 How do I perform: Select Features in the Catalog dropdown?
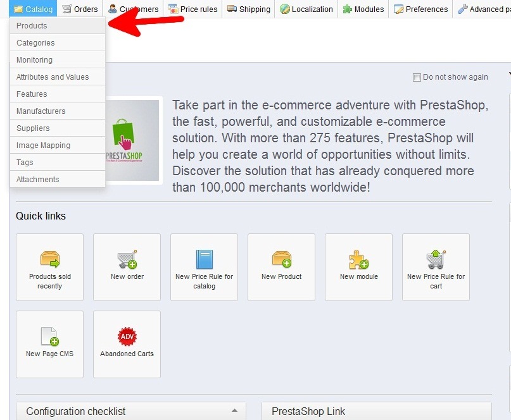(58, 94)
